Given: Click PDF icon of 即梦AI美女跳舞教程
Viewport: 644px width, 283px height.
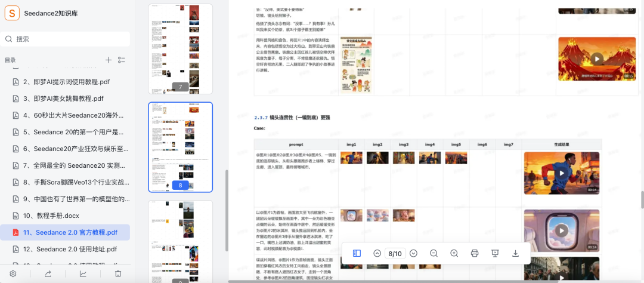Looking at the screenshot, I should (16, 99).
